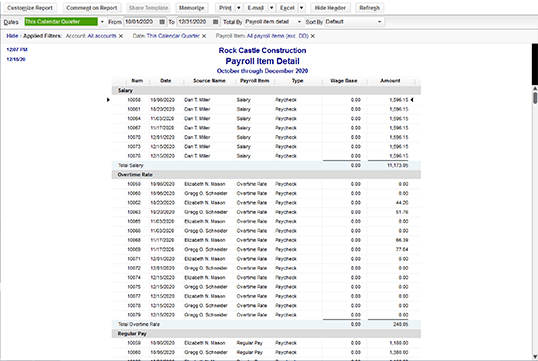Click the Salary section heading
Screen dimensions: 538x361
tap(125, 90)
